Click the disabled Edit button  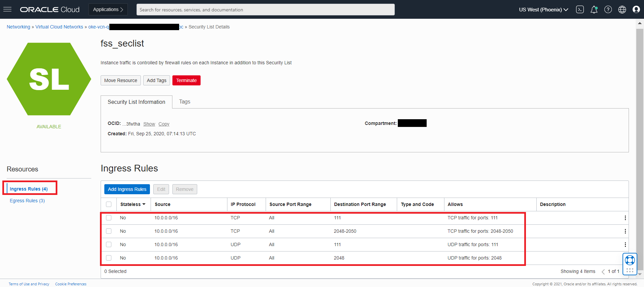point(161,189)
